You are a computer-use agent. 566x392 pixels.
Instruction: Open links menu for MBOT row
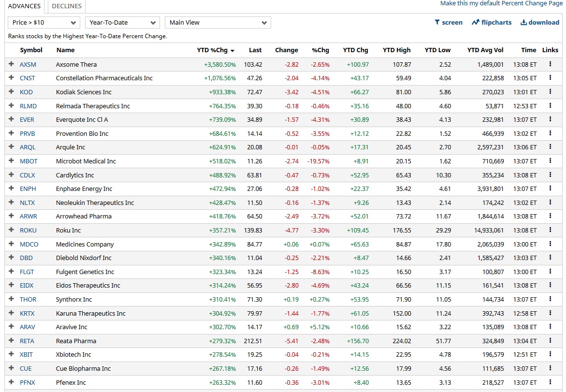point(550,160)
